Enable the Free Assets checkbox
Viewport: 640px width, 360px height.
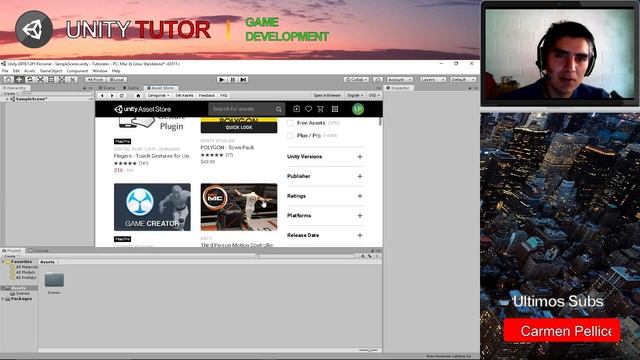click(290, 123)
